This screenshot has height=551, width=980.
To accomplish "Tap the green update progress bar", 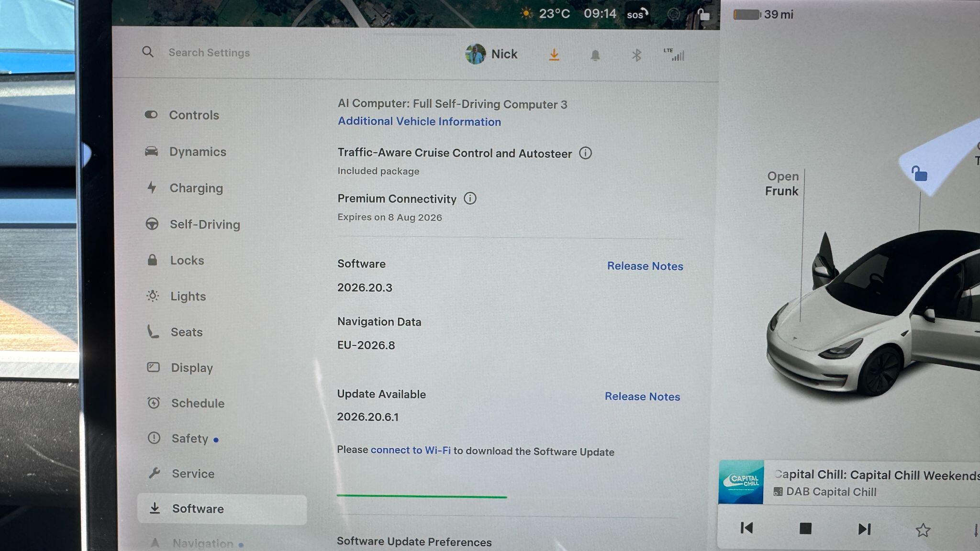I will tap(422, 496).
